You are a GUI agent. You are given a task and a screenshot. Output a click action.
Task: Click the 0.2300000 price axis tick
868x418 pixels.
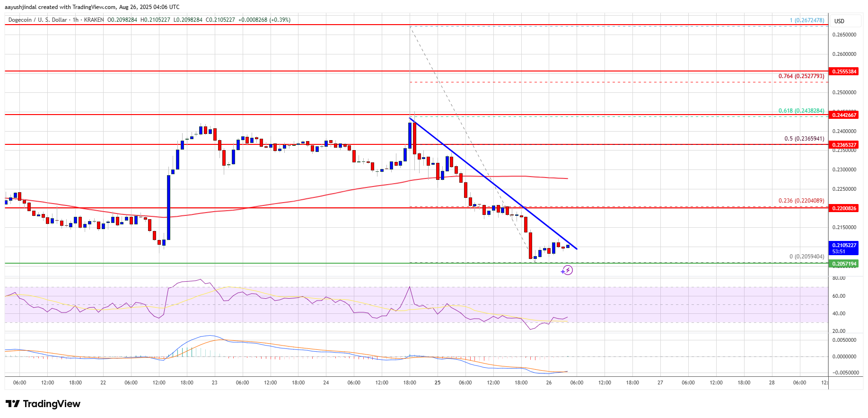tap(844, 169)
